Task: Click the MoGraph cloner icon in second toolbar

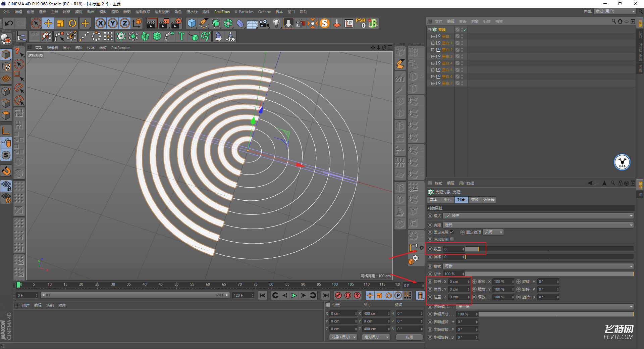Action: [121, 36]
